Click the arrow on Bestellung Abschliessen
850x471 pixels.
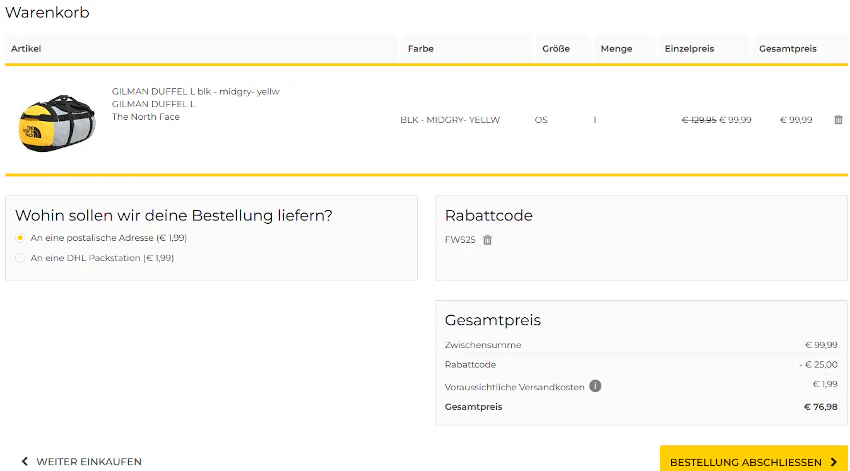(x=834, y=462)
